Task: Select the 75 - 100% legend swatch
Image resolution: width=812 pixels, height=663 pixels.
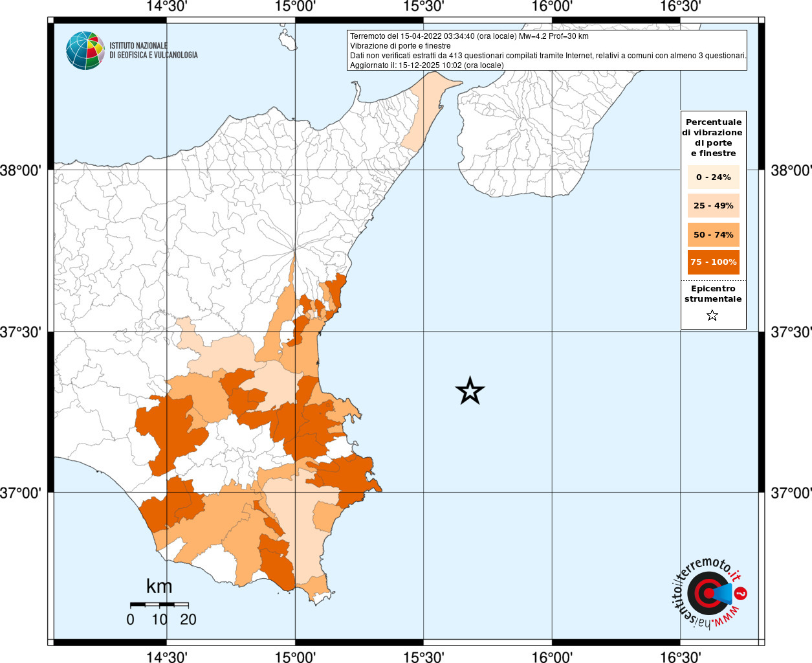Action: tap(714, 262)
